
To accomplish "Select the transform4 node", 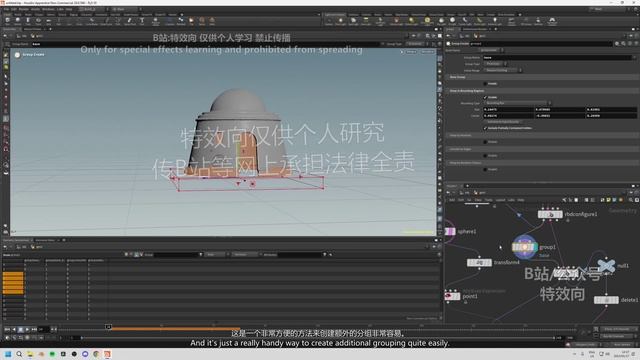I will (x=479, y=262).
